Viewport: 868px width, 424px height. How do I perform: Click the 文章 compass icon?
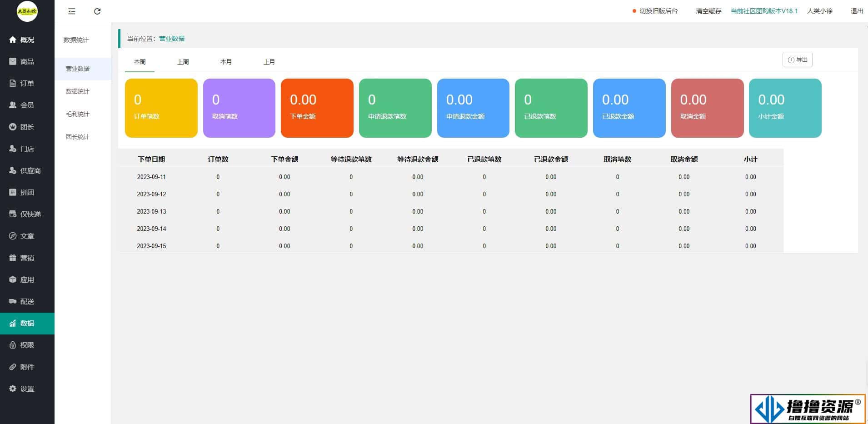(13, 236)
